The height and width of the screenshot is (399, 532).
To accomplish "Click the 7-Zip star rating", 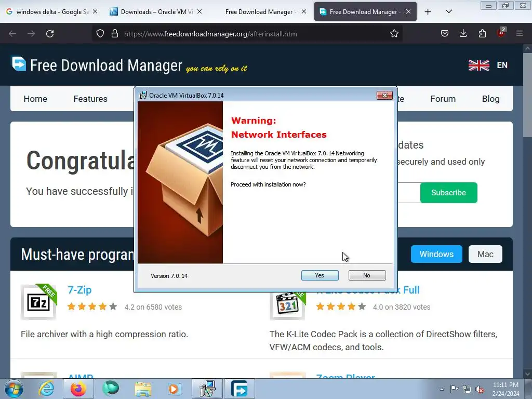I will (92, 307).
